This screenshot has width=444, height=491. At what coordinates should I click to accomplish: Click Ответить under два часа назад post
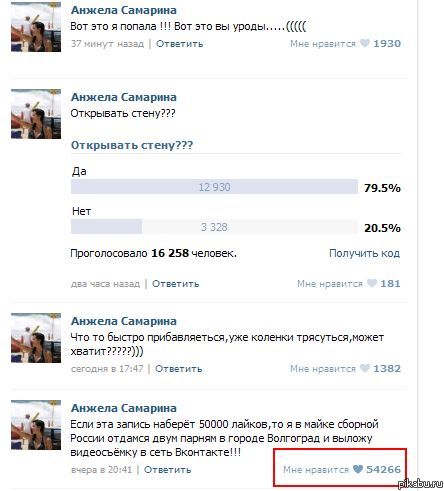(176, 284)
